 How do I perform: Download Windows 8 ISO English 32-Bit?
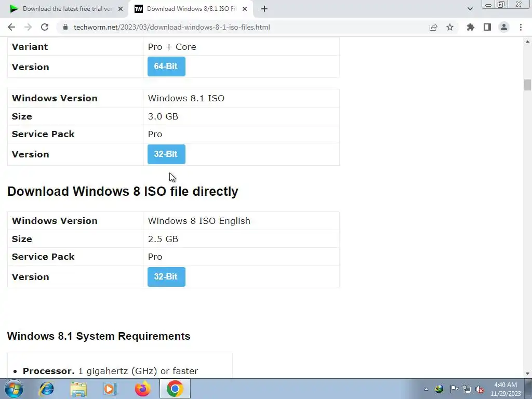166,277
